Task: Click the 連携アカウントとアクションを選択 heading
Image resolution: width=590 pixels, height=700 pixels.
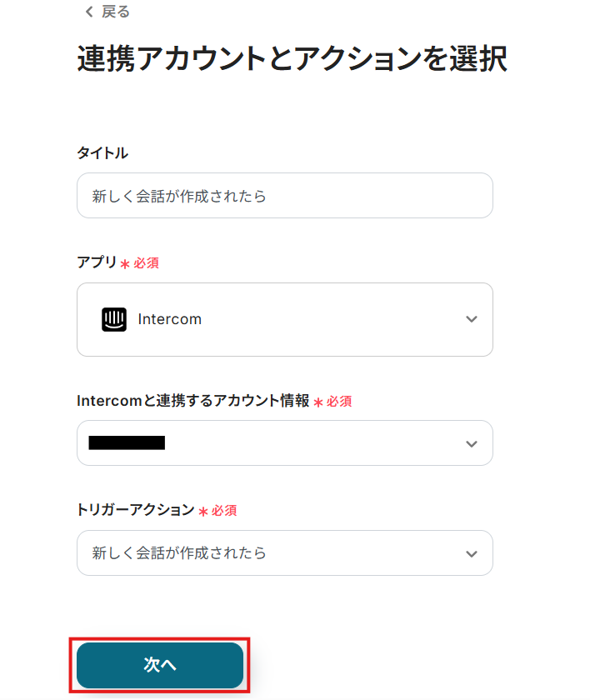Action: pos(292,60)
